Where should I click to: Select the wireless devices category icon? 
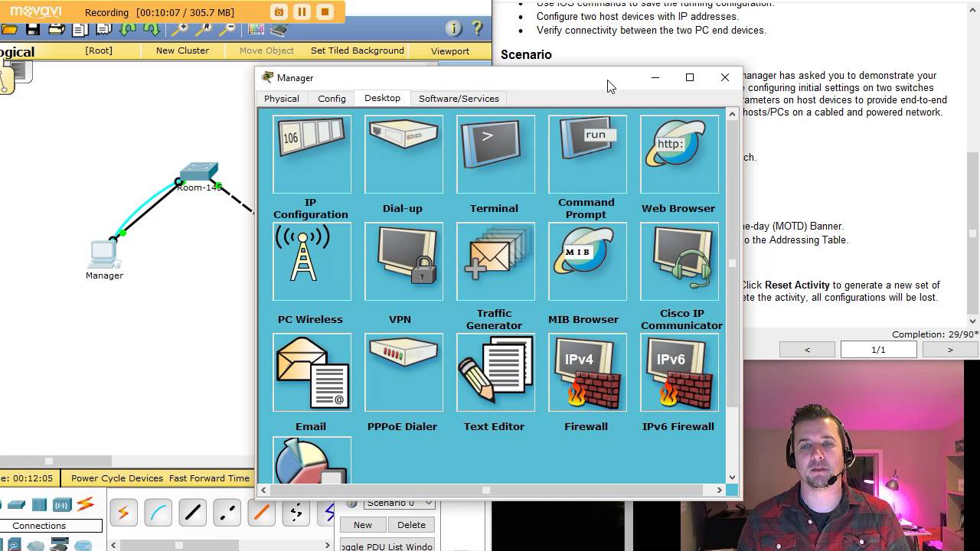(62, 505)
